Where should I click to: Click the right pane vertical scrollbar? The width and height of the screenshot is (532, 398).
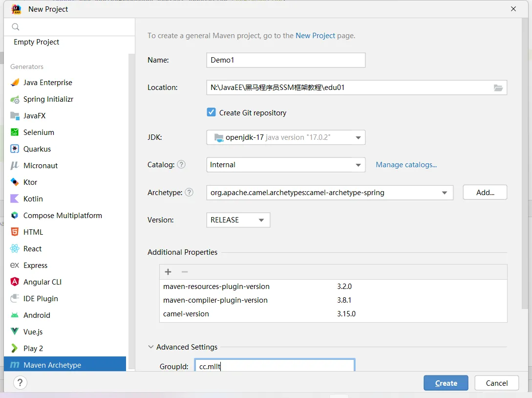point(525,163)
